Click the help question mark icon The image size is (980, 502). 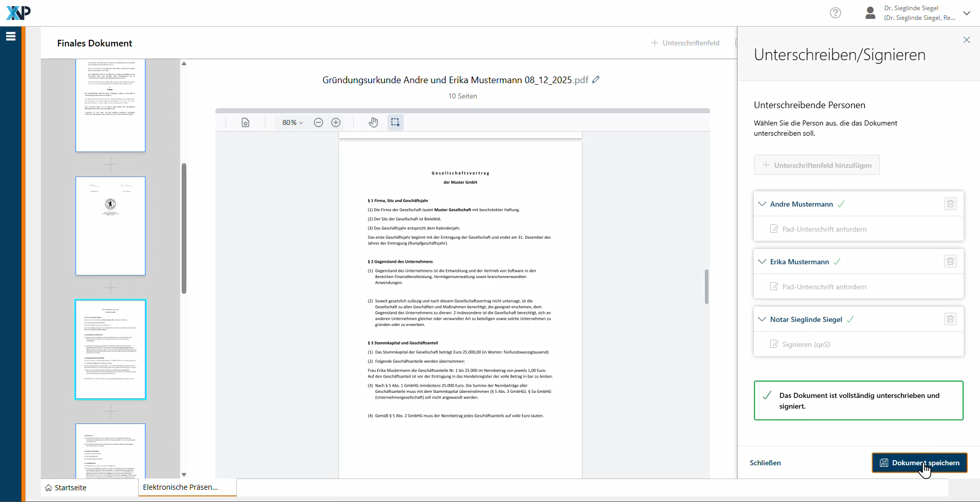click(x=835, y=13)
